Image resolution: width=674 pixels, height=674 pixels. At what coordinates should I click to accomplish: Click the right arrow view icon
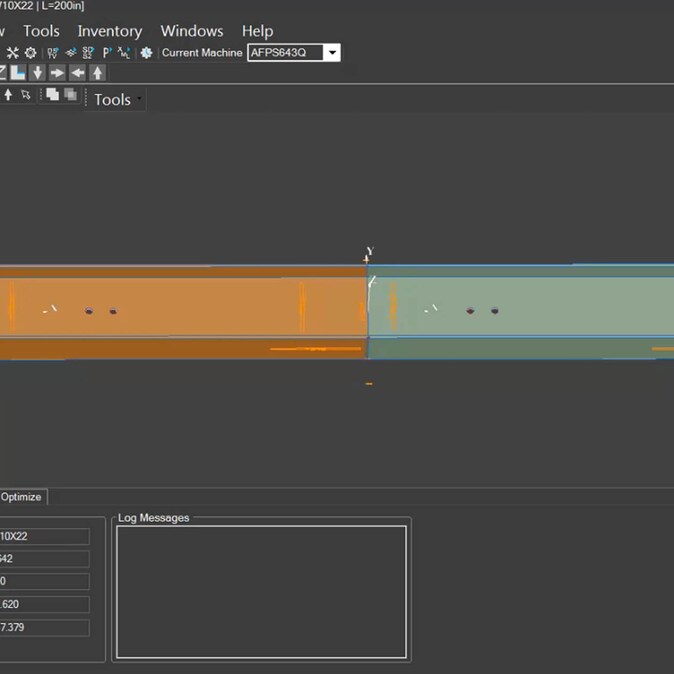57,73
